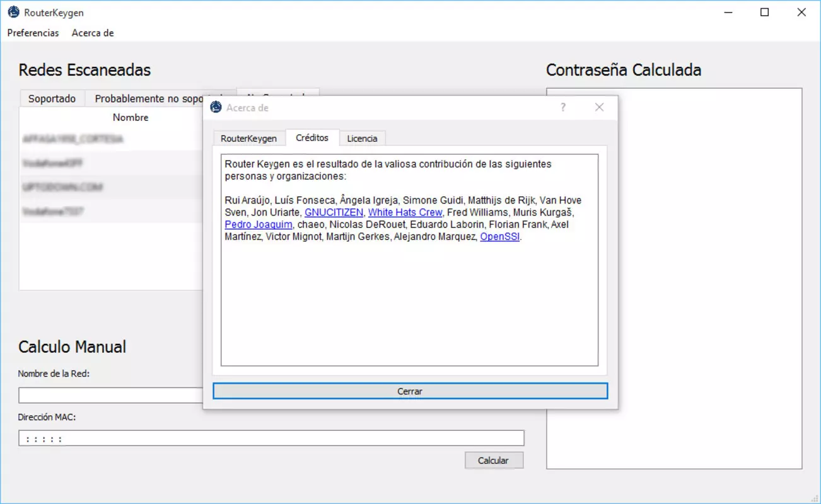Open the Preferencias menu

click(x=33, y=33)
